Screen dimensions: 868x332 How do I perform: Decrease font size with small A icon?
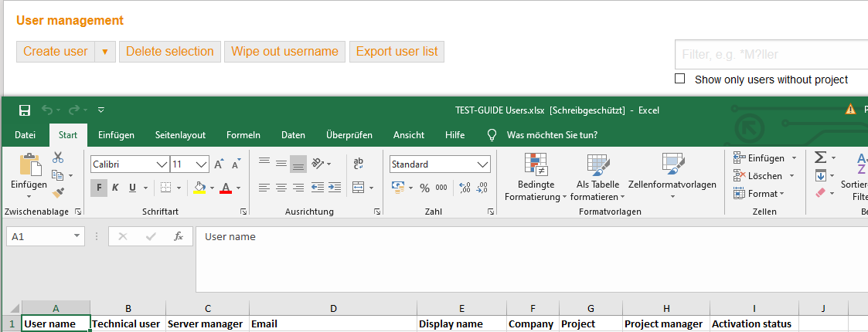(237, 164)
